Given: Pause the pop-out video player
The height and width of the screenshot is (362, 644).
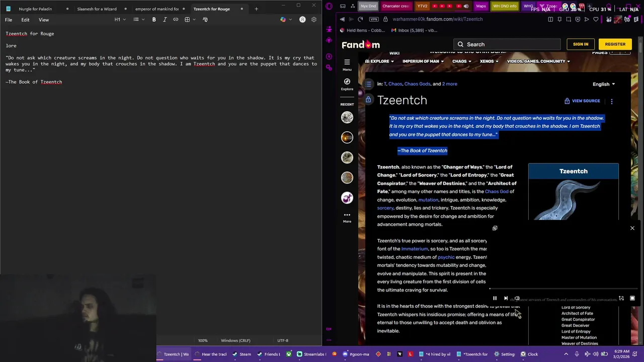Looking at the screenshot, I should click(495, 298).
